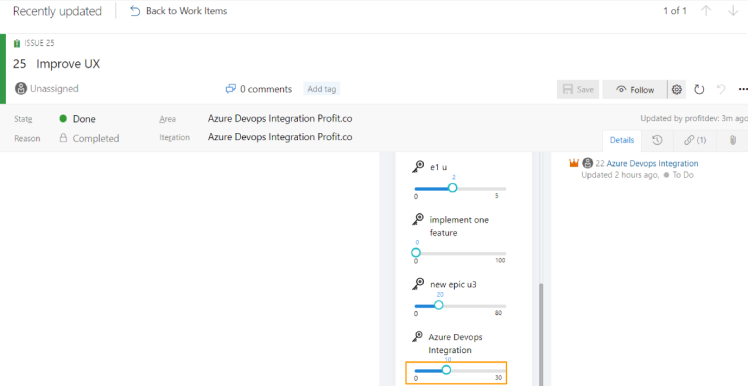Click Azure Devops Integration slider handle
Viewport: 748px width, 386px height.
(446, 370)
